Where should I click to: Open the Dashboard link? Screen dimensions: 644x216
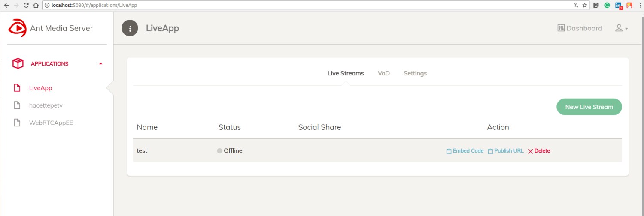tap(580, 28)
